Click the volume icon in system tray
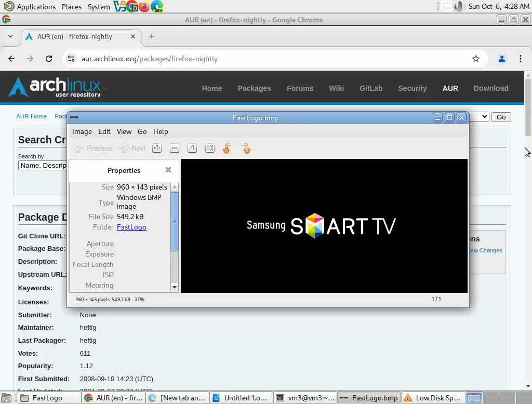The height and width of the screenshot is (404, 532). click(x=458, y=6)
